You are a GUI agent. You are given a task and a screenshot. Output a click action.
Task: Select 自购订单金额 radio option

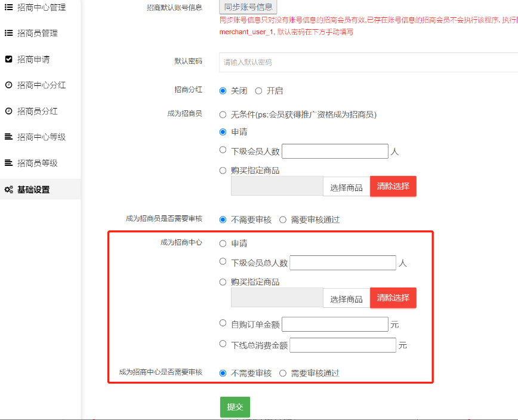(223, 323)
